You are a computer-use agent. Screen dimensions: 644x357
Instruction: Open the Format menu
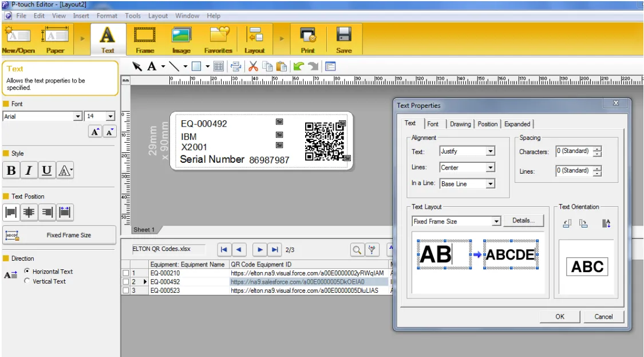(107, 15)
